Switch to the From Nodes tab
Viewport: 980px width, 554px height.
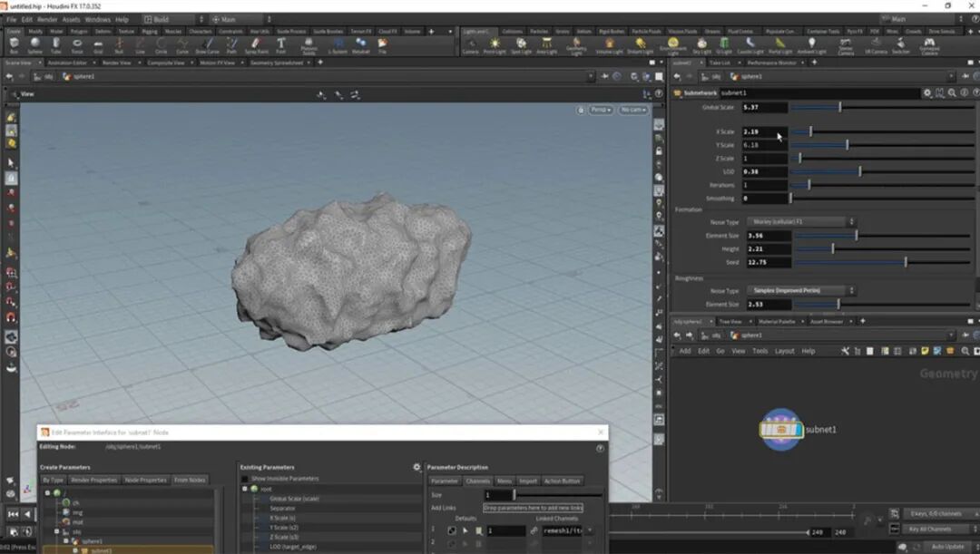coord(190,480)
